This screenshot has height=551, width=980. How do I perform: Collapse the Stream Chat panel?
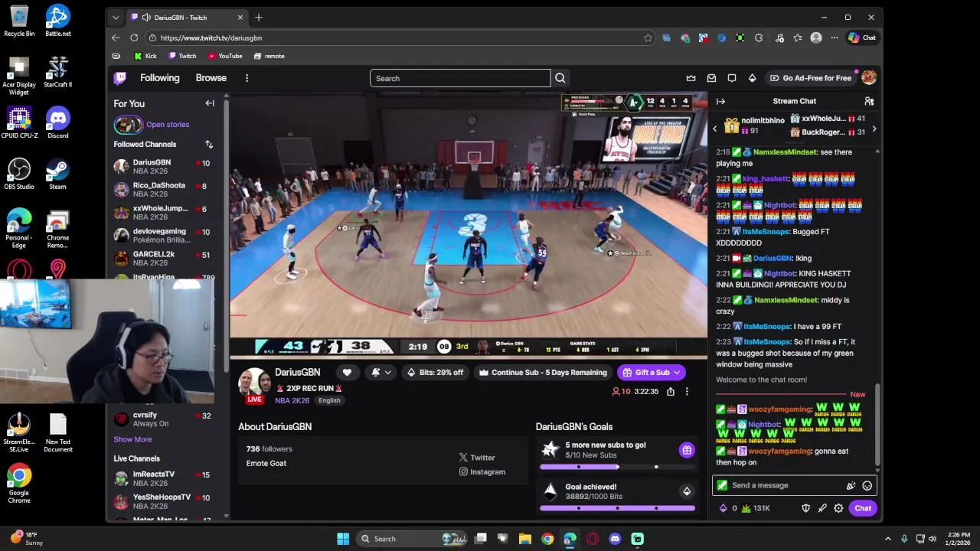(x=720, y=101)
